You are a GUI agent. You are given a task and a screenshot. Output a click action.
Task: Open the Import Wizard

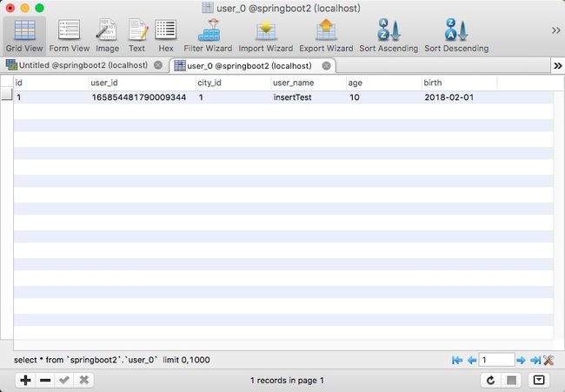pos(266,36)
